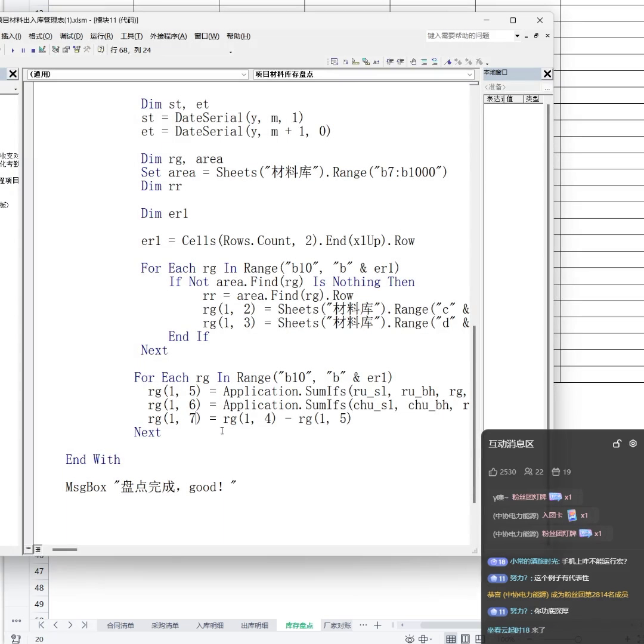This screenshot has width=644, height=644.
Task: Open the 外接程序(A) menu
Action: point(168,36)
